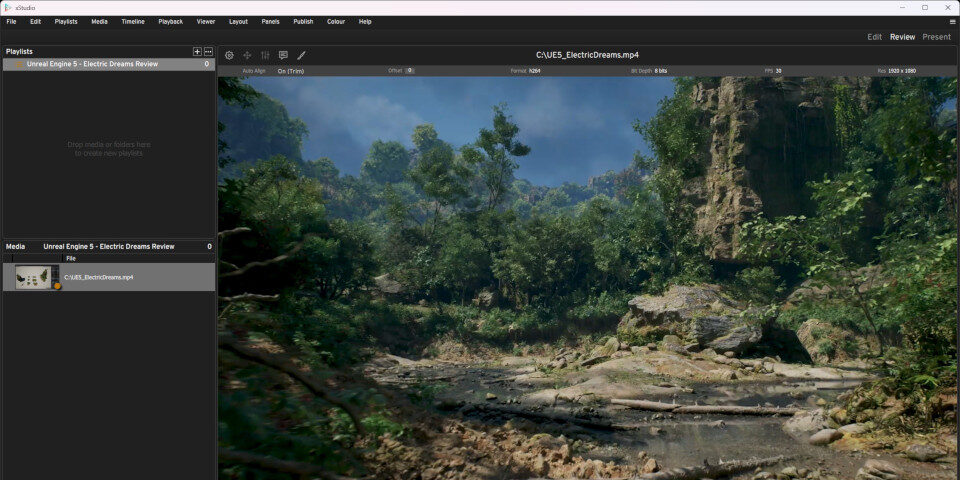Screen dimensions: 960x480
Task: Select the pan/move tool in viewer toolbar
Action: tap(247, 56)
